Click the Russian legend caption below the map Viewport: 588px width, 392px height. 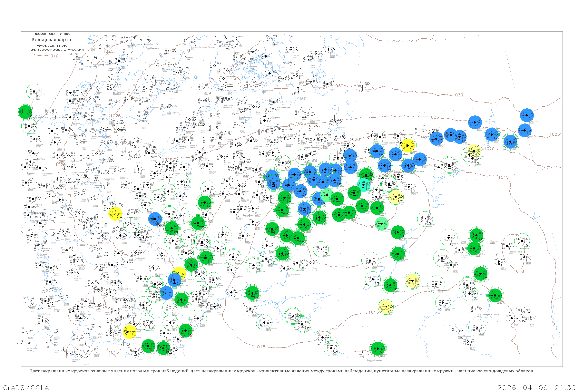[x=281, y=371]
